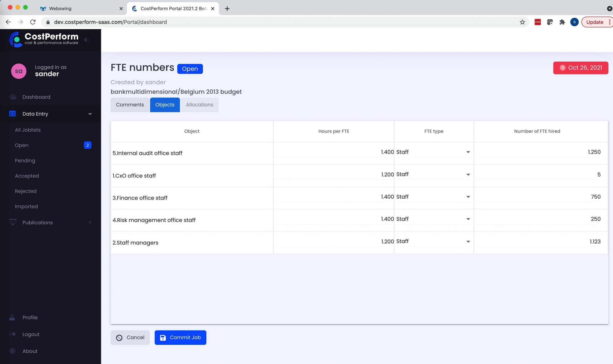Switch to the Comments tab
The width and height of the screenshot is (613, 364).
click(x=130, y=105)
